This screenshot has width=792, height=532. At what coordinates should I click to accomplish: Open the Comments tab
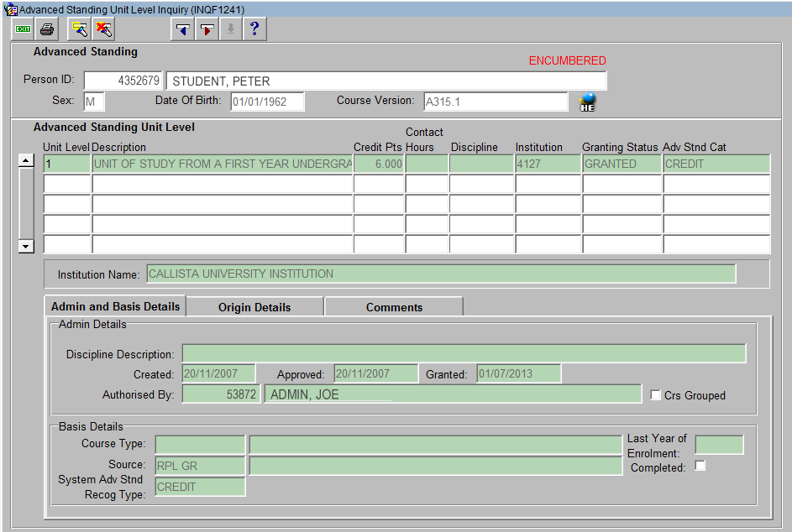click(394, 307)
